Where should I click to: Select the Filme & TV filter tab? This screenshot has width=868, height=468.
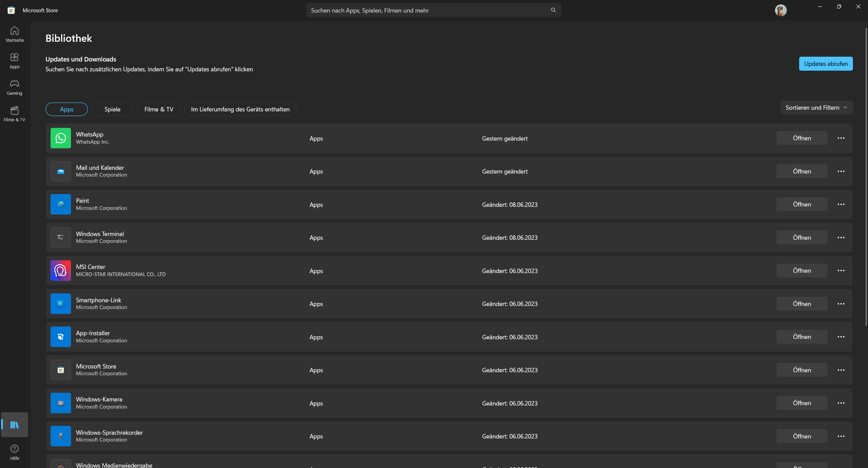coord(159,109)
